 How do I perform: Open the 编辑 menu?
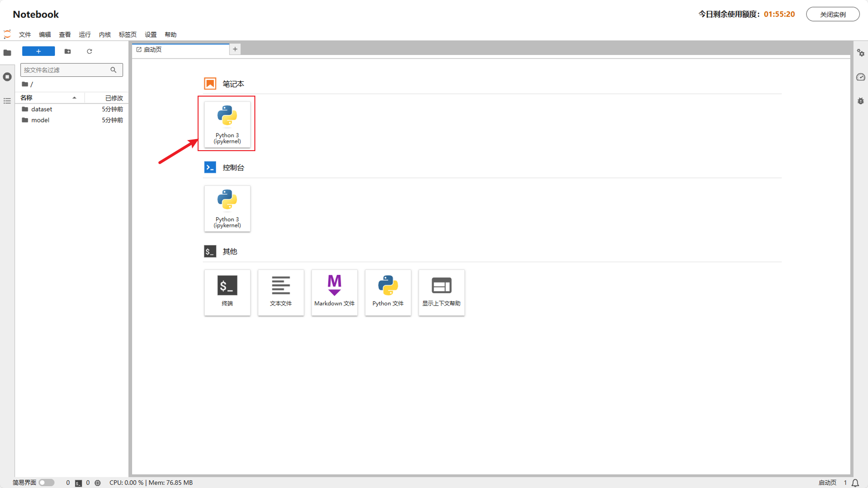coord(45,35)
